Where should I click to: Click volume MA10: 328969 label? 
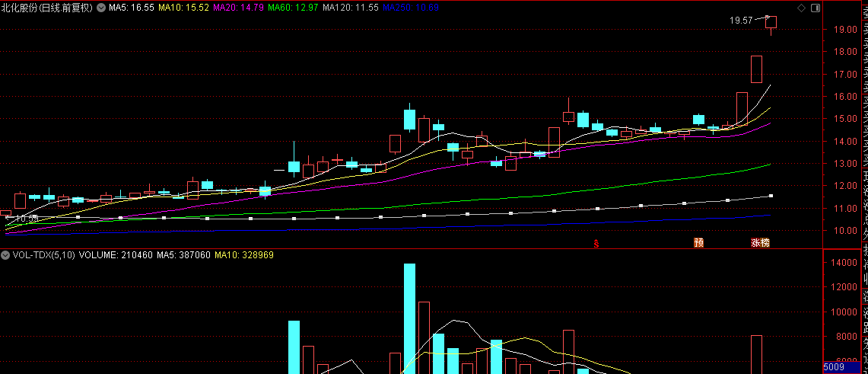243,255
